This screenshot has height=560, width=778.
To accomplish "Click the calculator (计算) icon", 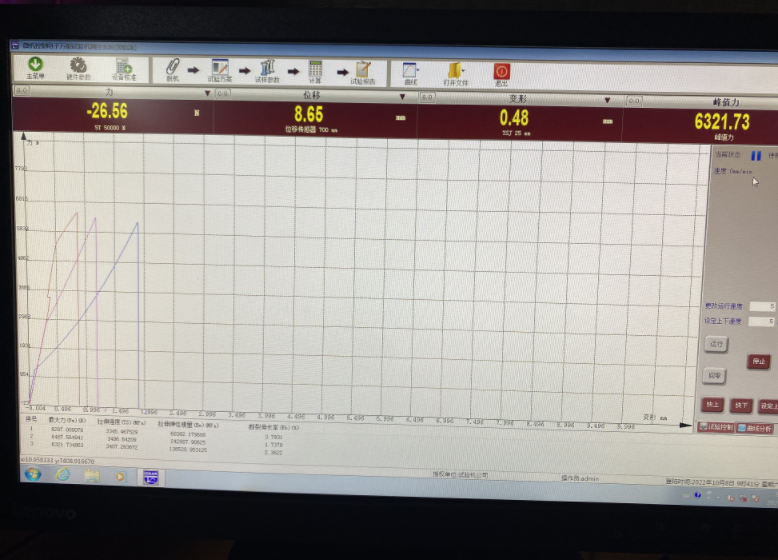I will [x=315, y=72].
